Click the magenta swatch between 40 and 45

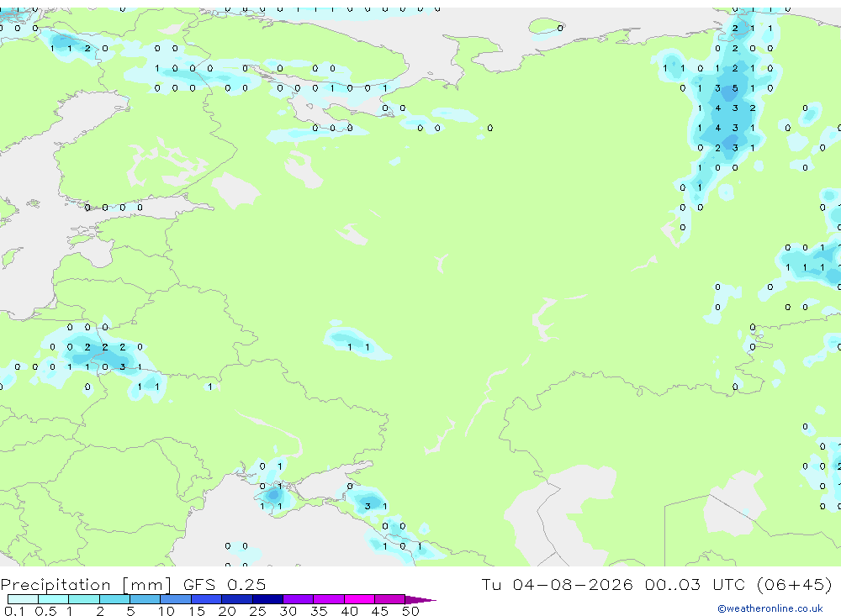pyautogui.click(x=359, y=599)
